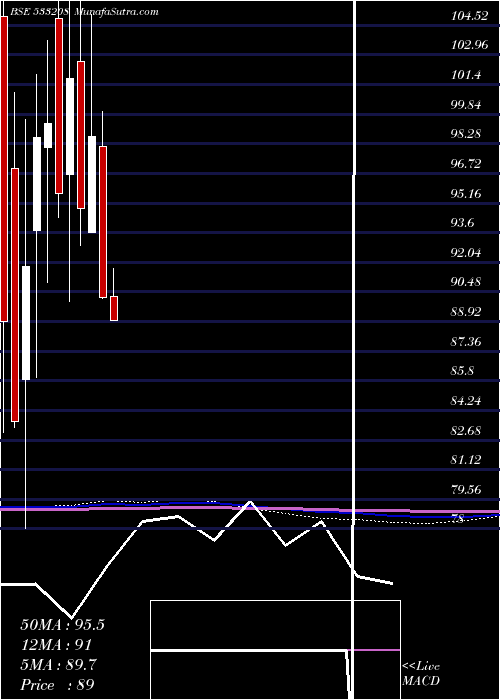Image resolution: width=500 pixels, height=700 pixels.
Task: Click the 81.12 price axis label
Action: tap(466, 460)
